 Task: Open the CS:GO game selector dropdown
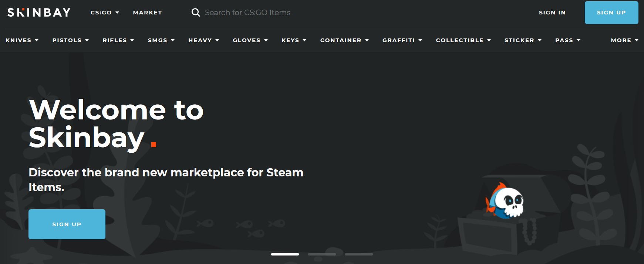(105, 13)
